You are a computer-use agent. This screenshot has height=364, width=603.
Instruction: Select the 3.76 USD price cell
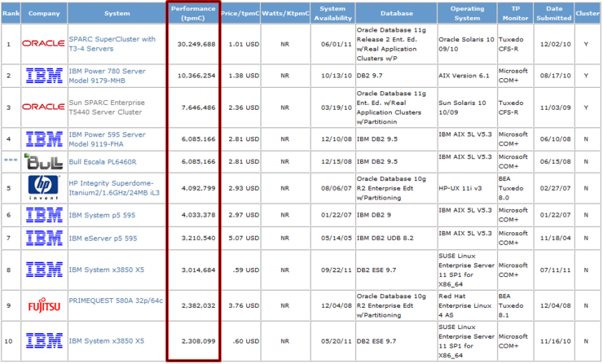[244, 305]
